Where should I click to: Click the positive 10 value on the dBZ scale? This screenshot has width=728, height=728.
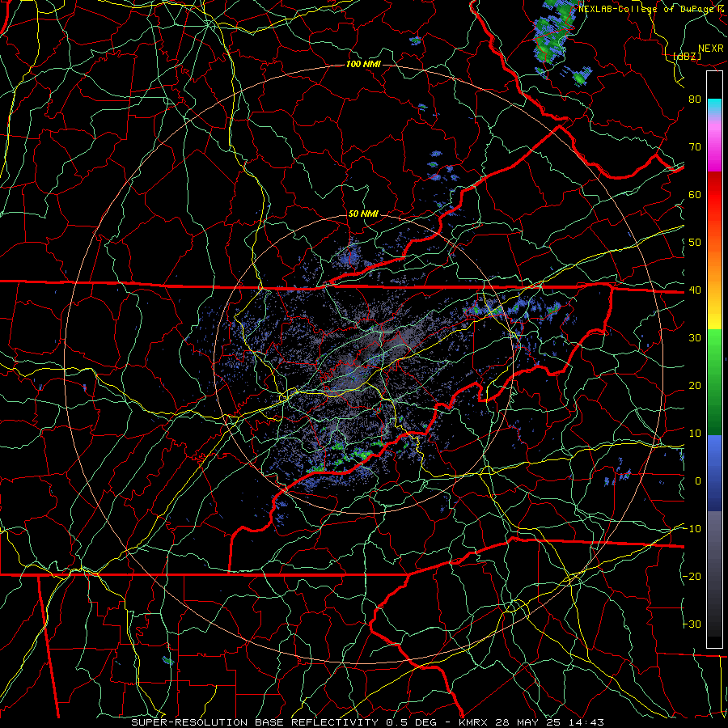[x=695, y=434]
